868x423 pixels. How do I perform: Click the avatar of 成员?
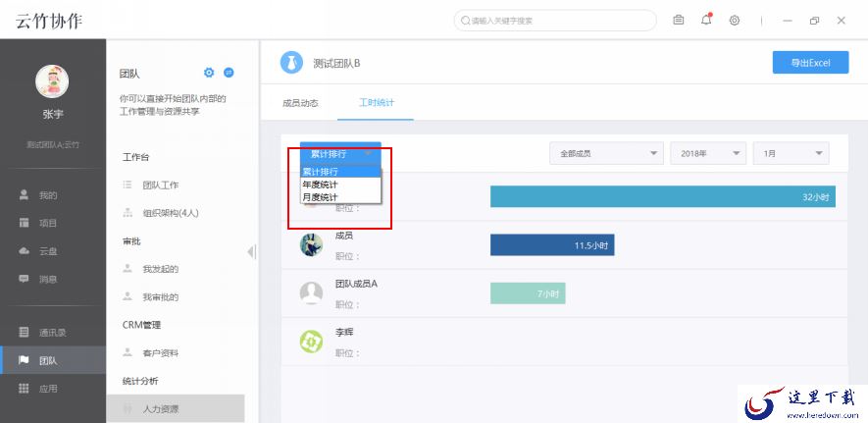pos(311,244)
